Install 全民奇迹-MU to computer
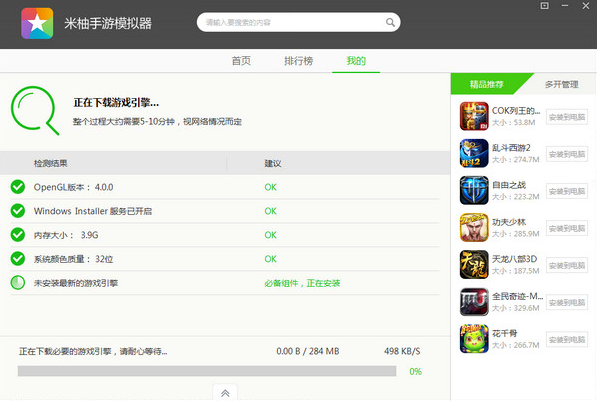The image size is (597, 401). [567, 302]
